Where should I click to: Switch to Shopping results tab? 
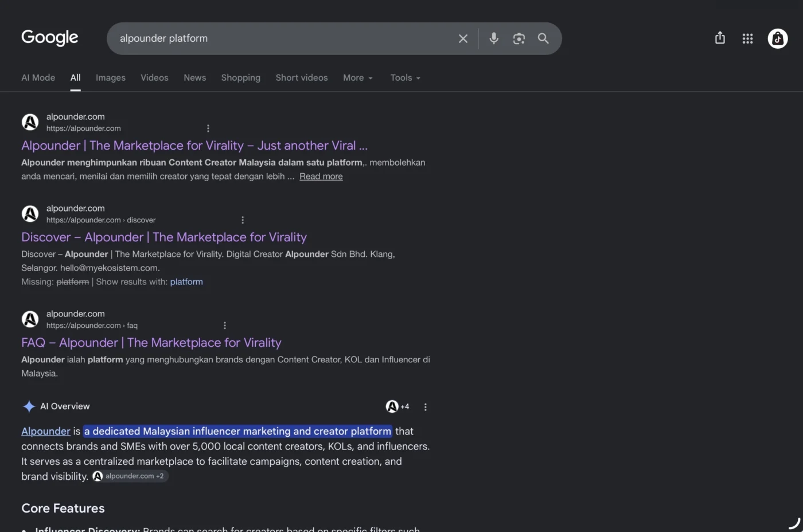[241, 77]
